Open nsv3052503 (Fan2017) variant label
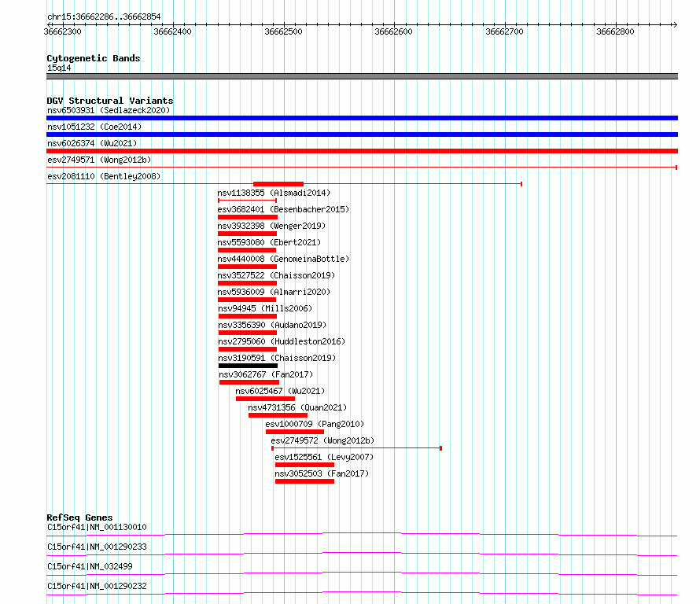The height and width of the screenshot is (604, 700). tap(322, 473)
